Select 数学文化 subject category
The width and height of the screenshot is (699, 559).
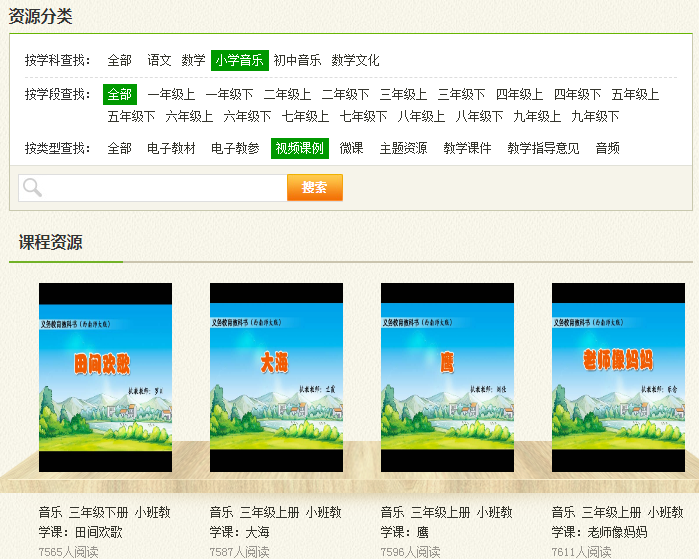pos(356,61)
